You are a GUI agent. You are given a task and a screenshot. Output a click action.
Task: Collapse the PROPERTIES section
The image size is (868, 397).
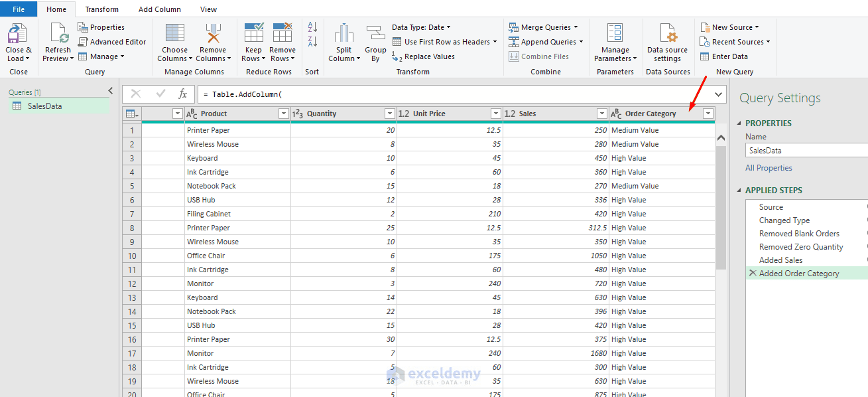(x=740, y=123)
